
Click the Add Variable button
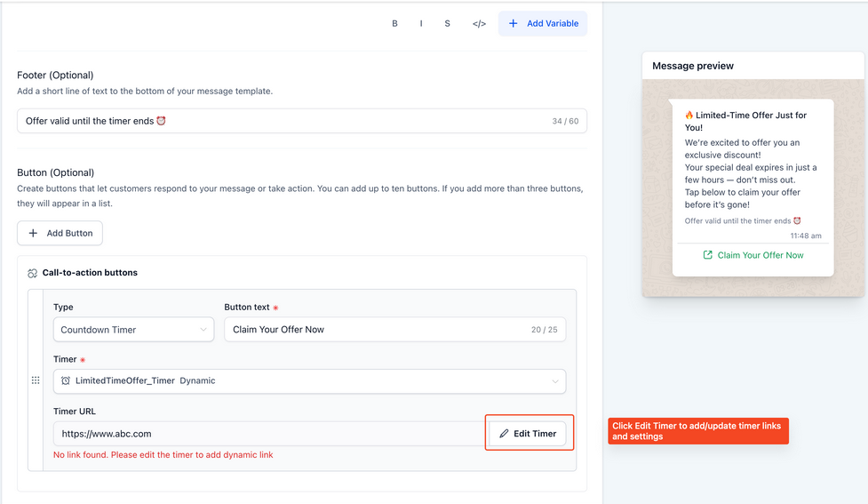[543, 24]
